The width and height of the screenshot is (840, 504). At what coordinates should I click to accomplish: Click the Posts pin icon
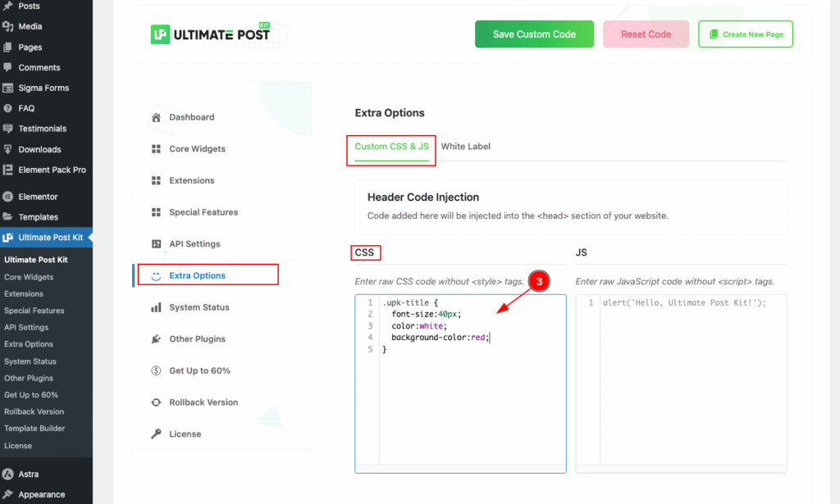8,6
